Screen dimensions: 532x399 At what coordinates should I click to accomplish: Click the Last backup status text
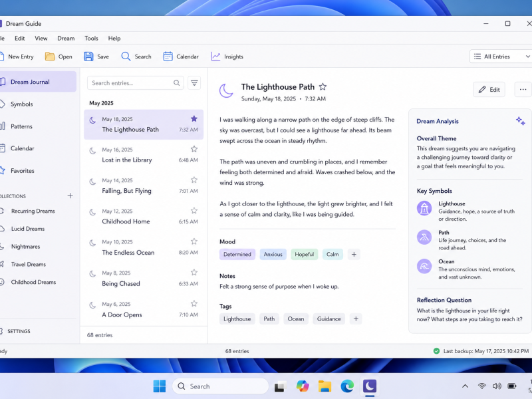(485, 351)
